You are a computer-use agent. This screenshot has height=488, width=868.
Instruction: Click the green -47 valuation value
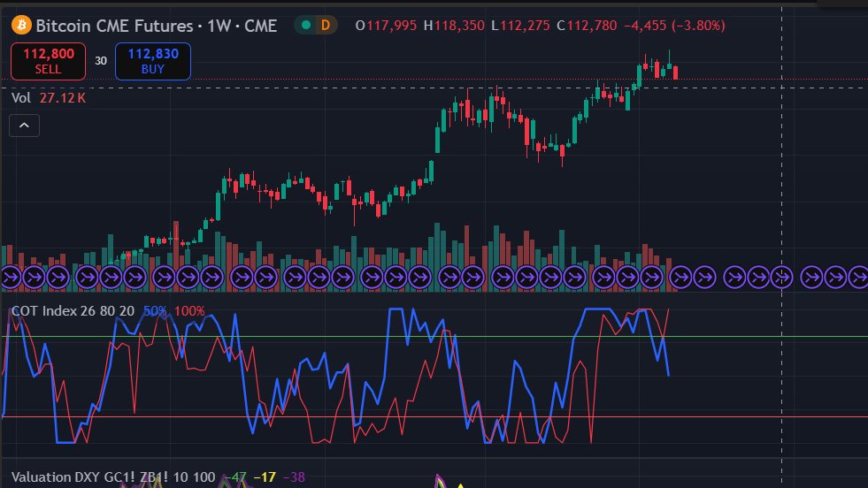[234, 477]
